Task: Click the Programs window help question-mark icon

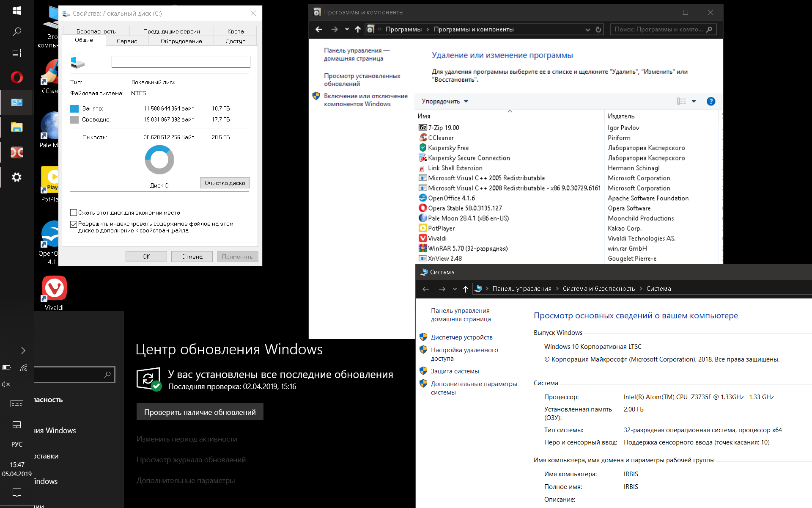Action: pyautogui.click(x=711, y=101)
